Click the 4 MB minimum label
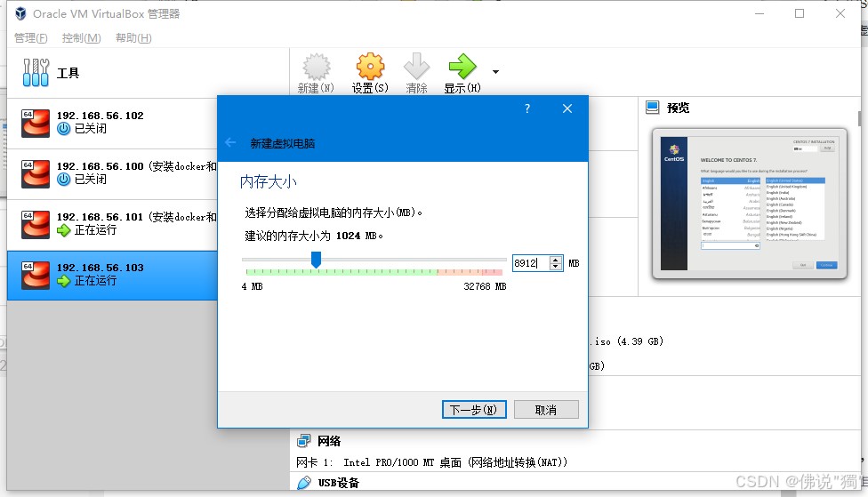 (252, 286)
